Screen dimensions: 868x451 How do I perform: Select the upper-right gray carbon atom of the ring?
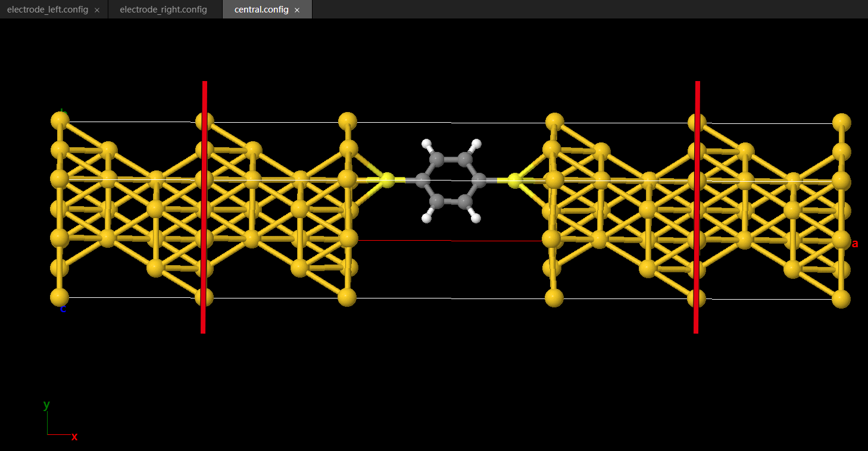pos(466,159)
